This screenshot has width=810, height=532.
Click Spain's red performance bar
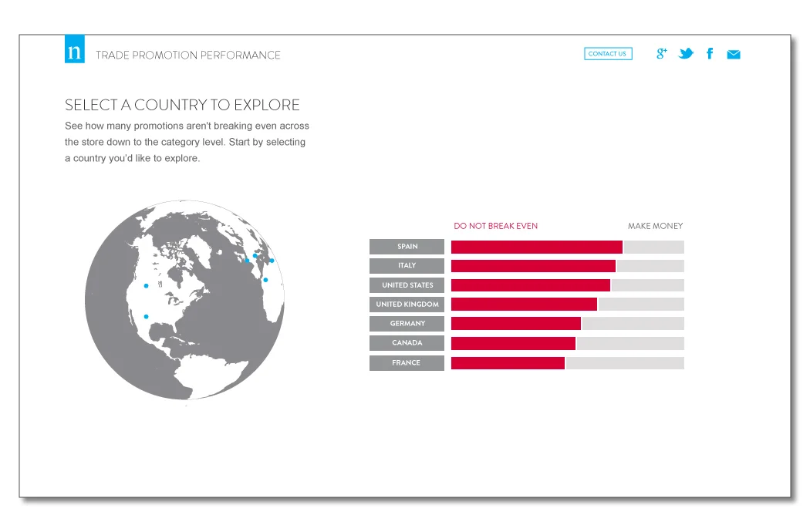pos(537,247)
